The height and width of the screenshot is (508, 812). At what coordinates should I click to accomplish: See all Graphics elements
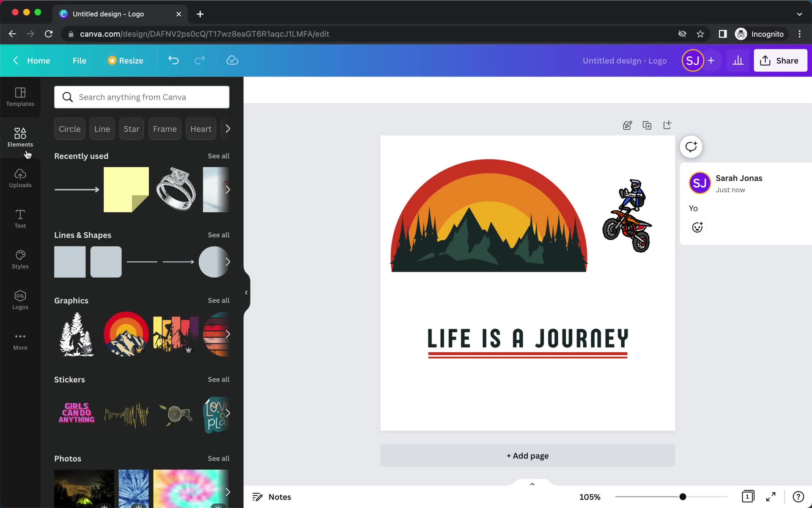[x=218, y=300]
